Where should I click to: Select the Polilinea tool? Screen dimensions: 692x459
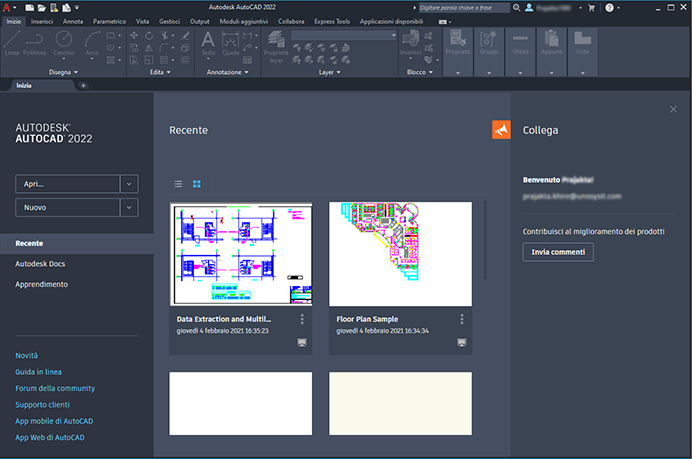(x=34, y=43)
